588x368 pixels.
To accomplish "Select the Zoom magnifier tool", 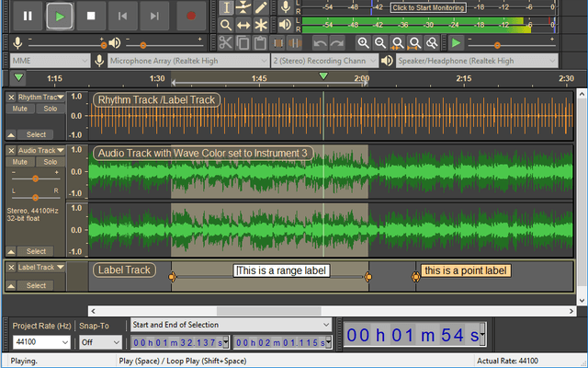I will [226, 25].
